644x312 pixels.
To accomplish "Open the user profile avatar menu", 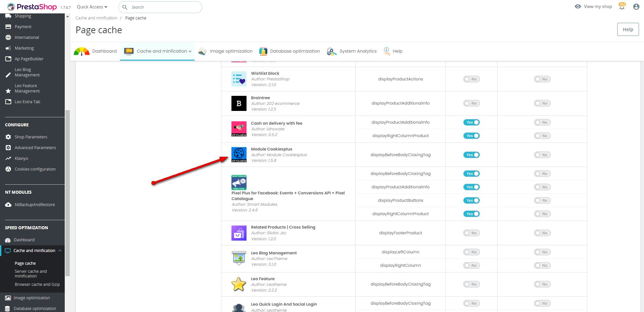I will 636,7.
